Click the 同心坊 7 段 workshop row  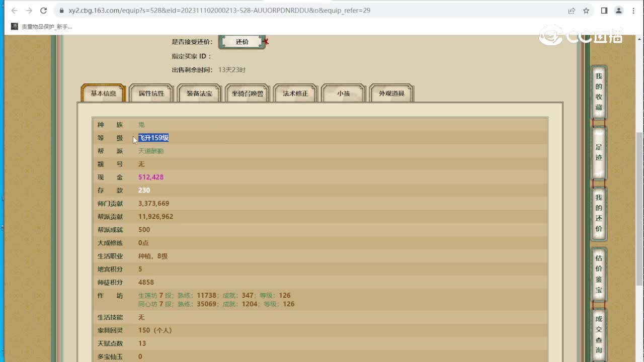[x=216, y=304]
